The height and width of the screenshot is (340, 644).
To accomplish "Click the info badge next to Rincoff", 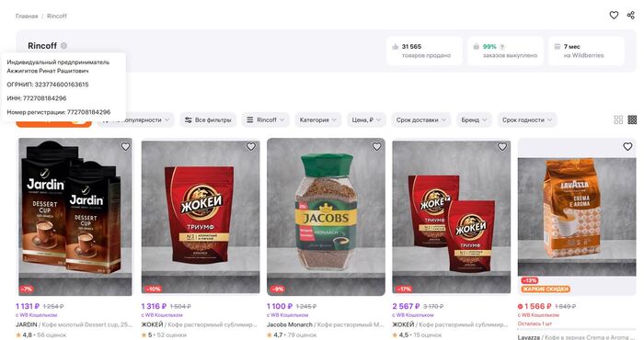I will click(63, 46).
